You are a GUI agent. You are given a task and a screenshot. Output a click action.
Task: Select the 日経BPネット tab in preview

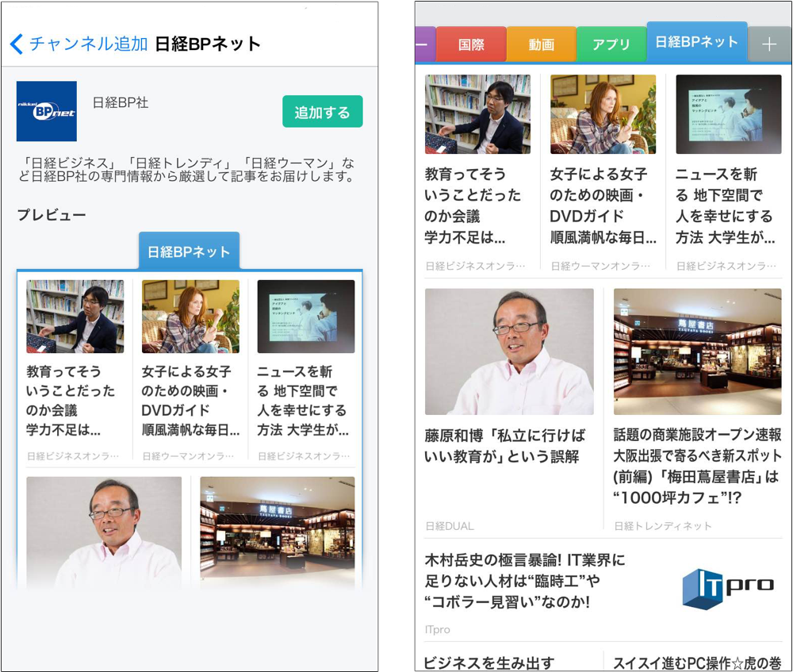pyautogui.click(x=189, y=251)
